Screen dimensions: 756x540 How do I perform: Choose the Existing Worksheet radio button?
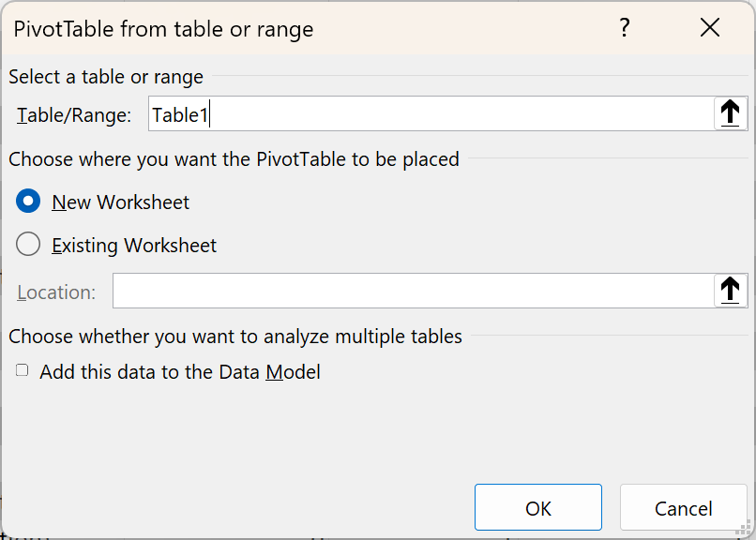tap(28, 245)
